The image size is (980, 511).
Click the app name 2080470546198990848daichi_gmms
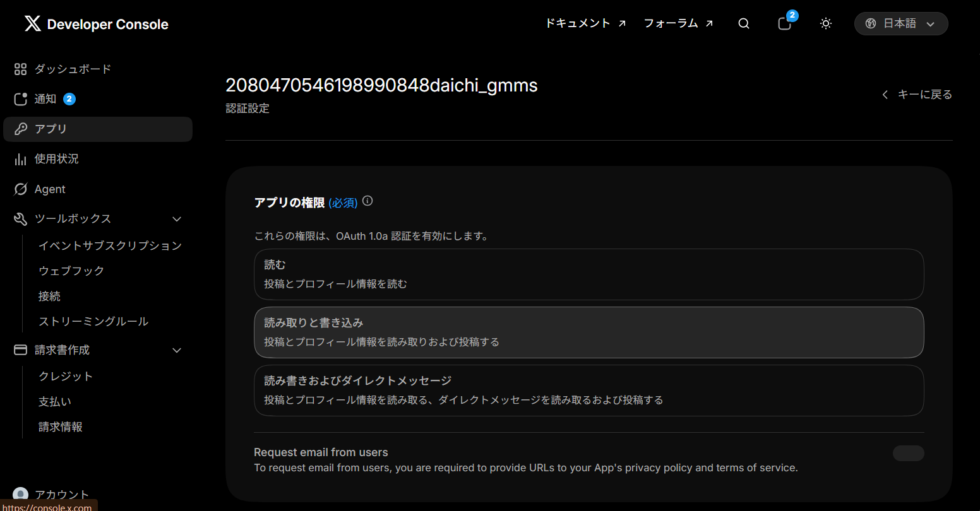381,85
